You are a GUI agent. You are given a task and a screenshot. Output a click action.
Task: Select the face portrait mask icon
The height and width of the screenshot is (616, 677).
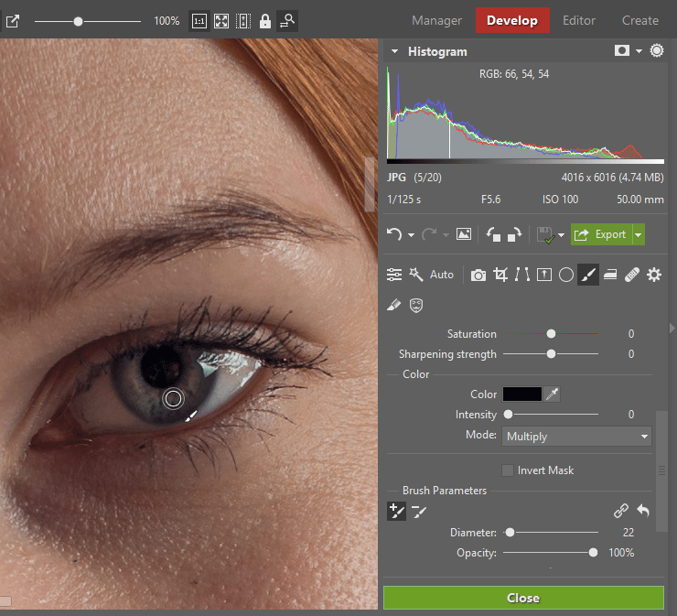coord(416,306)
